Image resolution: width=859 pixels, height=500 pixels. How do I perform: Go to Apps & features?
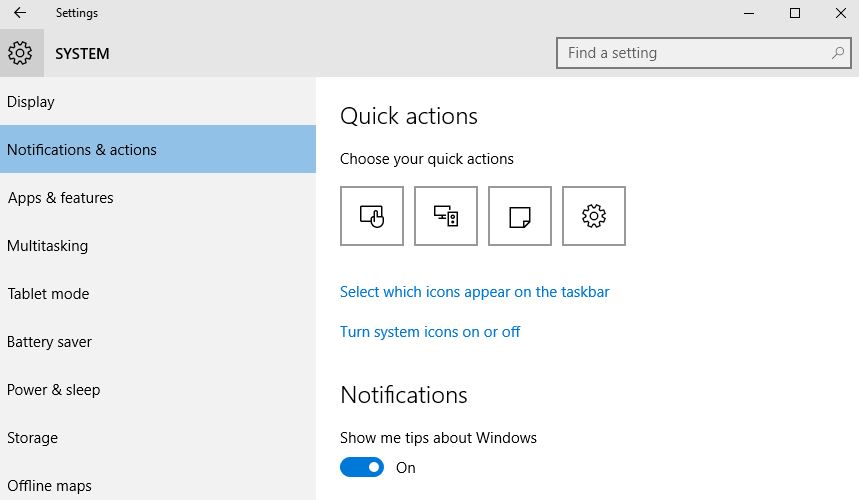click(60, 198)
